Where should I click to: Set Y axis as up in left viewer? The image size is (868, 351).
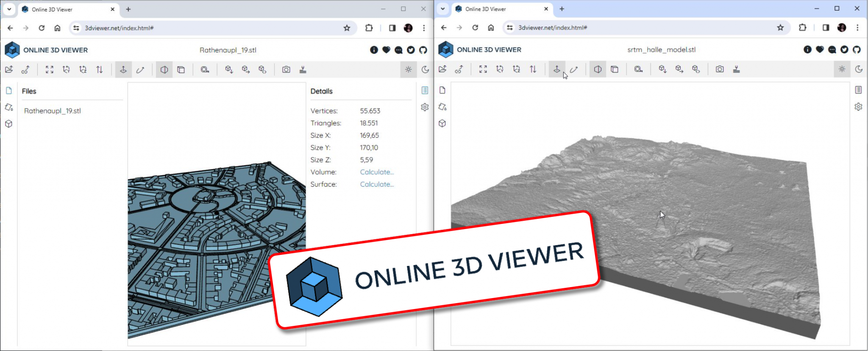pyautogui.click(x=66, y=69)
